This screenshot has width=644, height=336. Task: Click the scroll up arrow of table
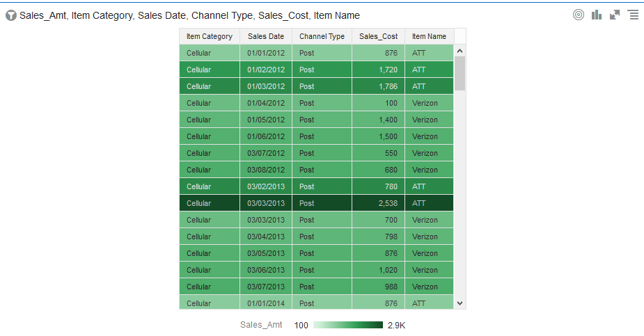[460, 51]
